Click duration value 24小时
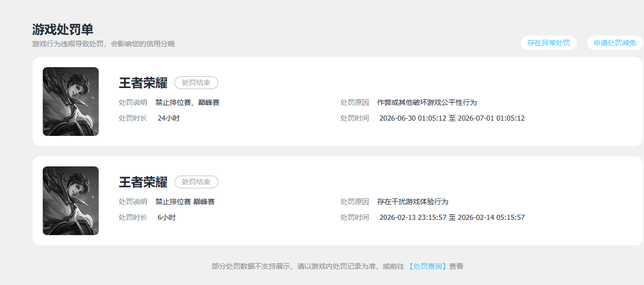Image resolution: width=644 pixels, height=285 pixels. 169,118
